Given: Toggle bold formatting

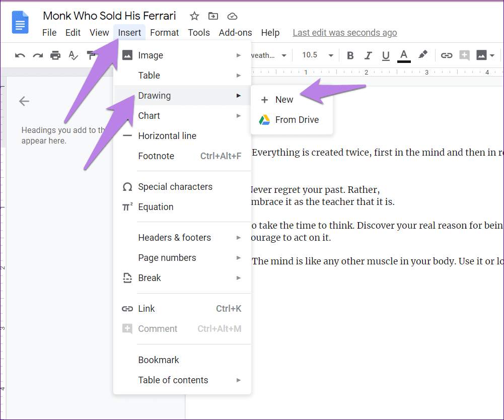Looking at the screenshot, I should click(x=350, y=55).
